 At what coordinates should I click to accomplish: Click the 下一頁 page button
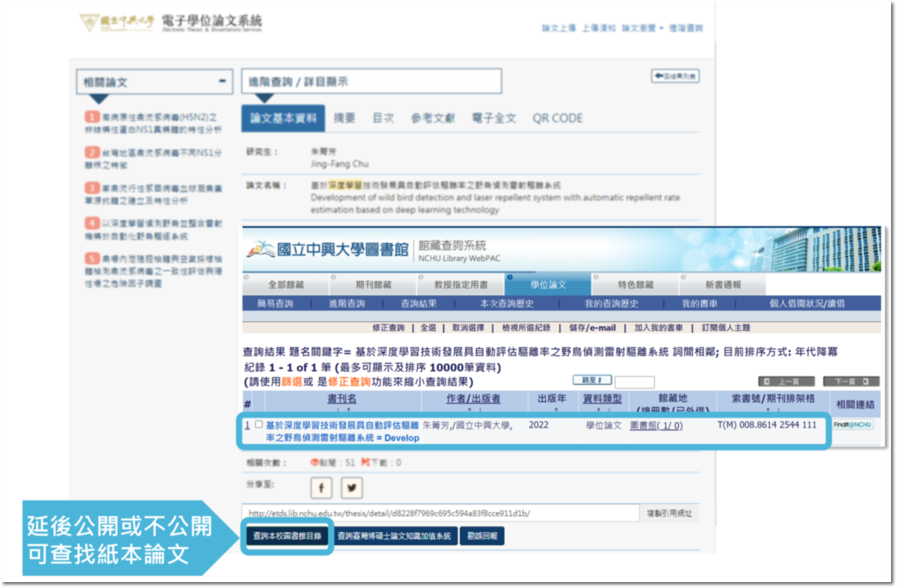click(851, 381)
